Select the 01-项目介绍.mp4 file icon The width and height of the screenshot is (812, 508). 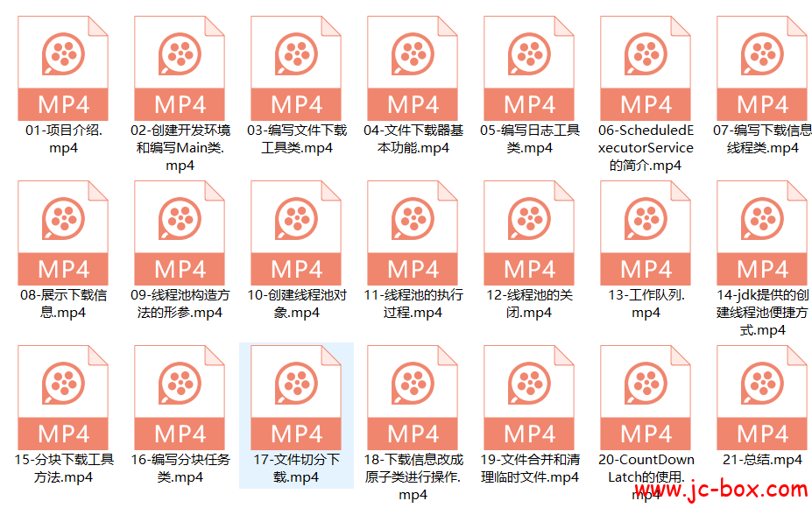tap(63, 68)
